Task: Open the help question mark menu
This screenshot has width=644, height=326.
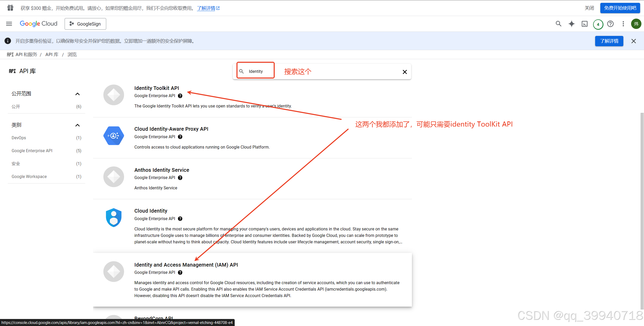Action: pos(610,24)
